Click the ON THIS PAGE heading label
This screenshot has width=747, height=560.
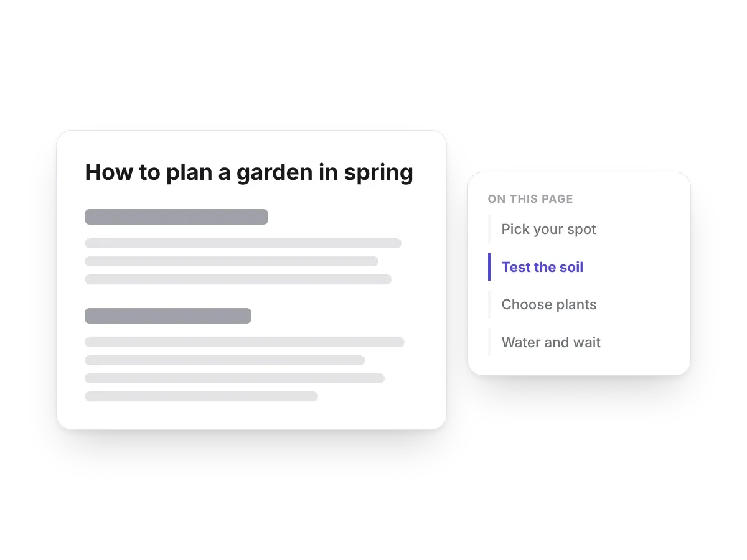tap(530, 199)
